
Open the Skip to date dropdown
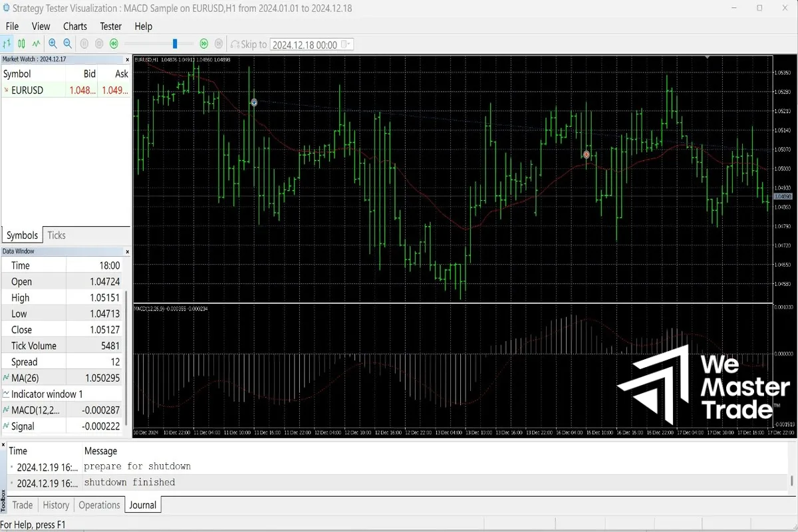(x=348, y=44)
